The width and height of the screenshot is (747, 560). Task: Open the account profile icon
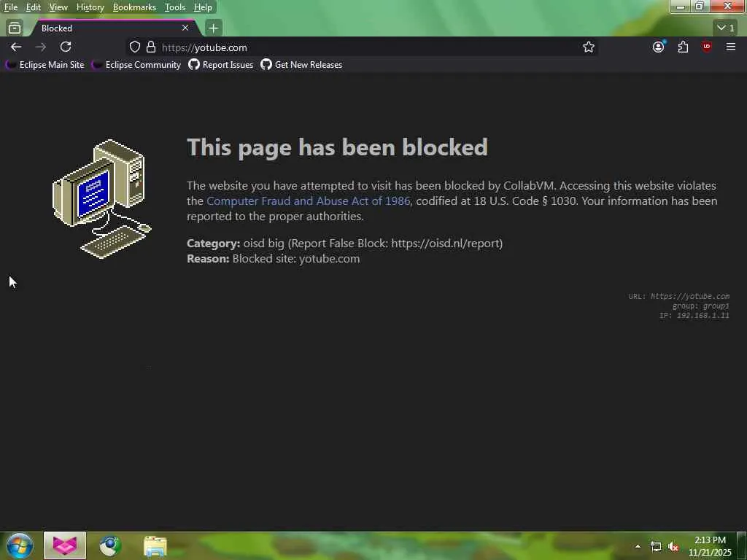pos(659,47)
